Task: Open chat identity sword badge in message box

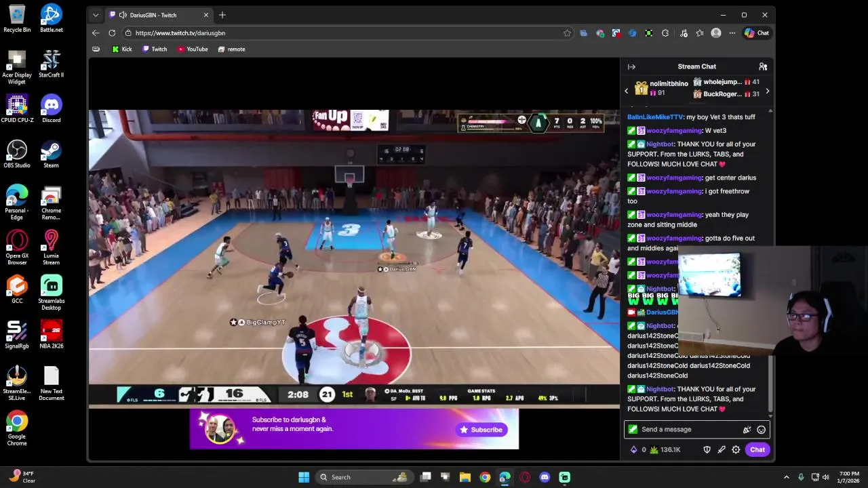Action: tap(633, 429)
